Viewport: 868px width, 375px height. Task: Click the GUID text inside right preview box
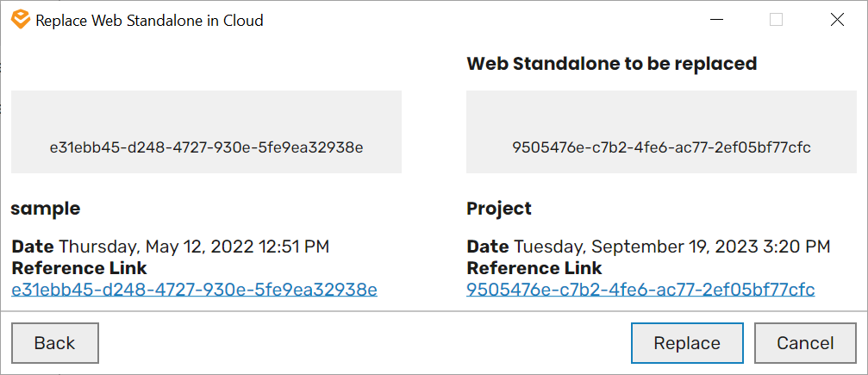click(661, 148)
